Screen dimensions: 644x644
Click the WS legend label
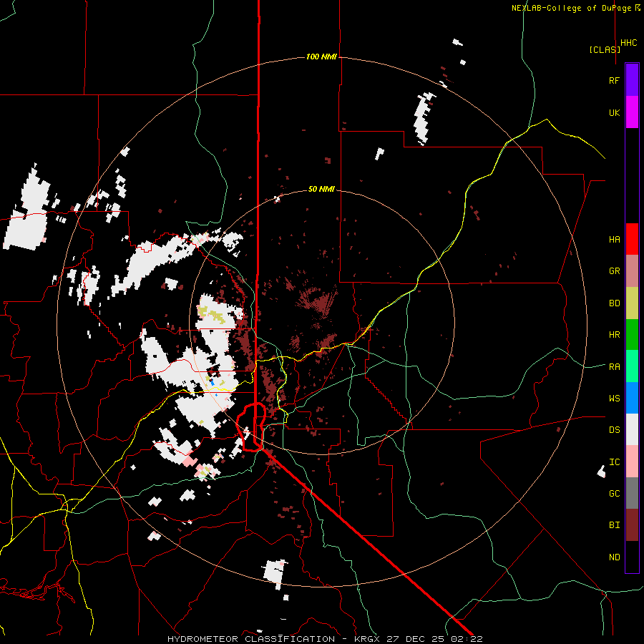[x=614, y=399]
